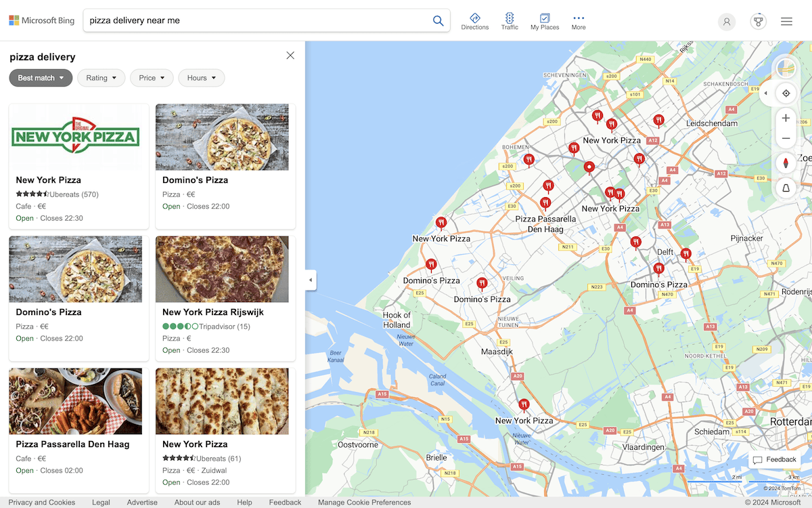Zoom out on the map
812x508 pixels.
pyautogui.click(x=786, y=139)
